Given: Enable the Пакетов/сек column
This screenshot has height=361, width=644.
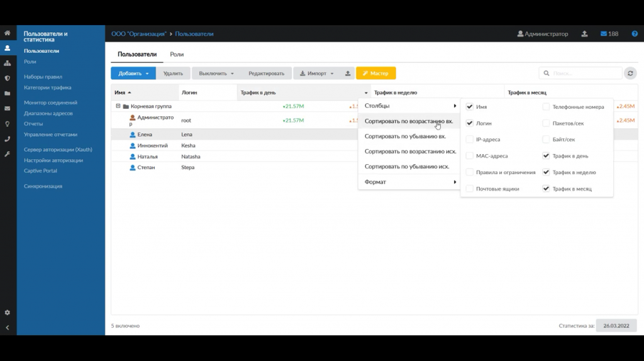Looking at the screenshot, I should (546, 123).
